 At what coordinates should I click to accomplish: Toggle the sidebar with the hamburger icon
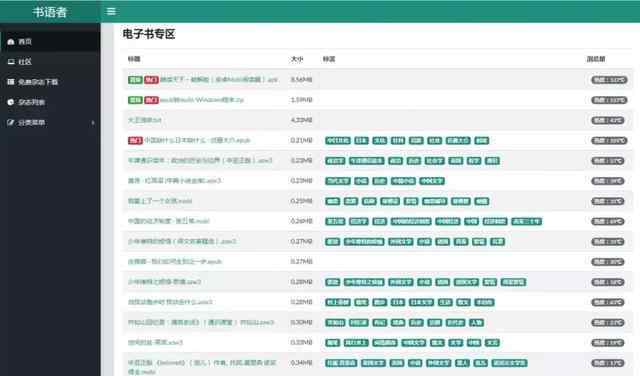111,11
